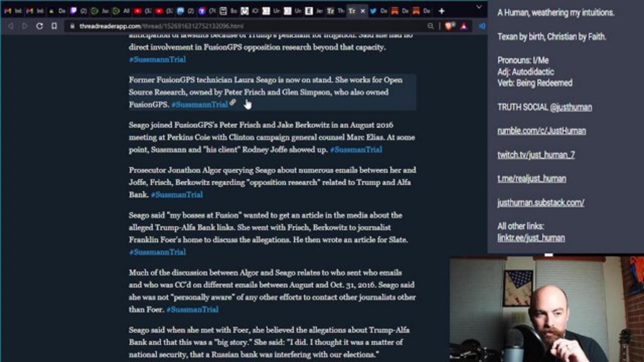Open #SussmanTrial hashtag after 'other than Foer'
Screen dimensions: 644x362
(192, 310)
